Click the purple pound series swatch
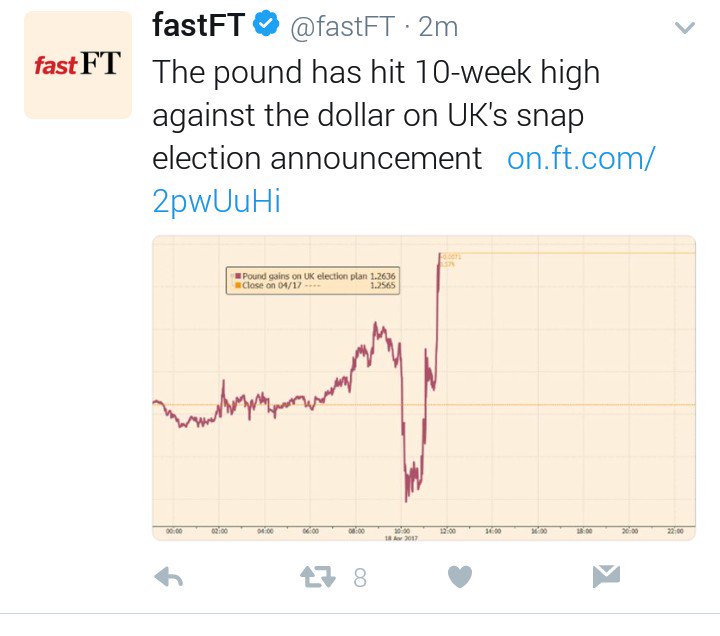The width and height of the screenshot is (720, 636). click(x=238, y=276)
